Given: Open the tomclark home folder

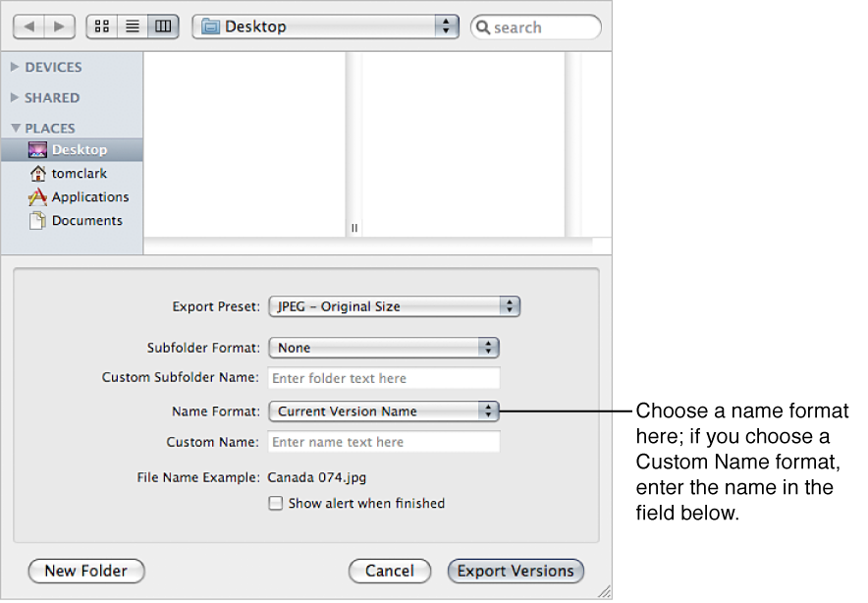Looking at the screenshot, I should click(x=76, y=173).
